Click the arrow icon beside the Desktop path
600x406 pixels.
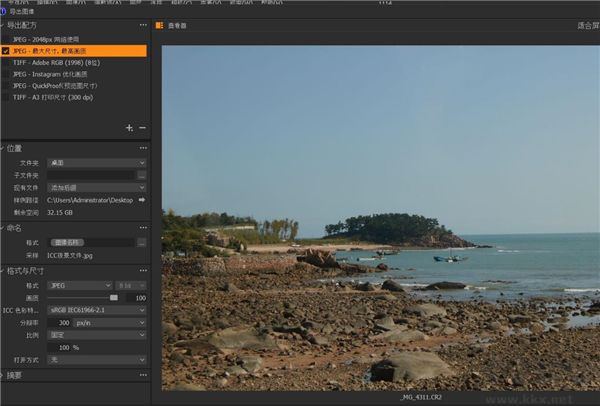click(x=142, y=200)
